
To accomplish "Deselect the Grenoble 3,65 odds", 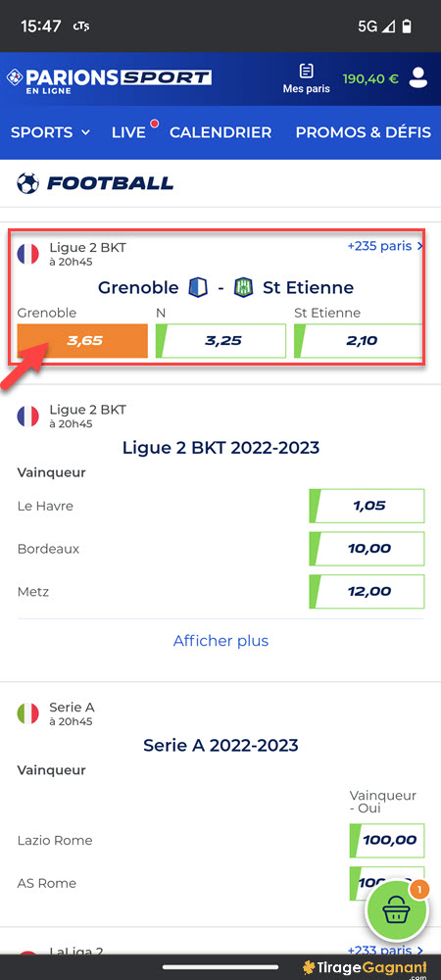I will 82,341.
